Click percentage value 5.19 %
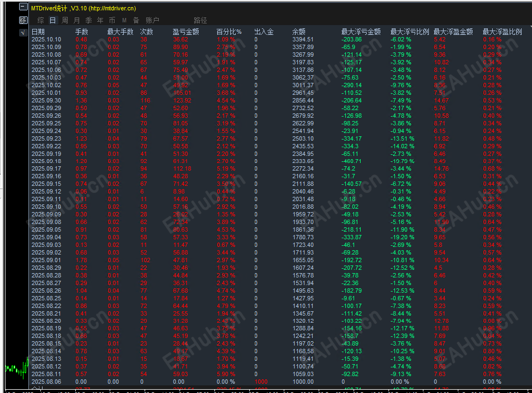The image size is (532, 393). (x=226, y=168)
